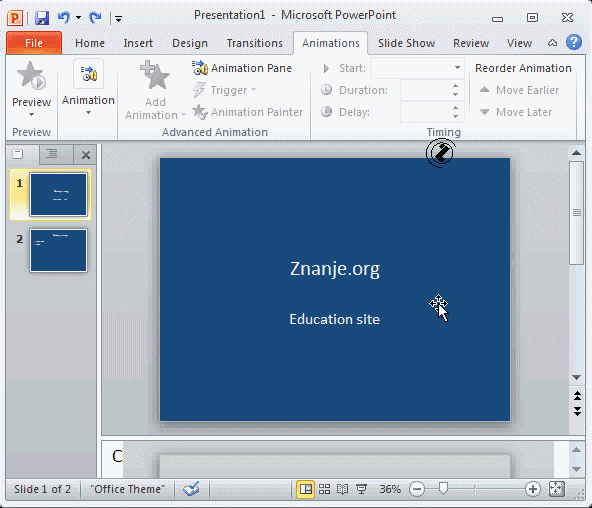Switch to Slide Sorter view
Image resolution: width=592 pixels, height=508 pixels.
(x=324, y=489)
